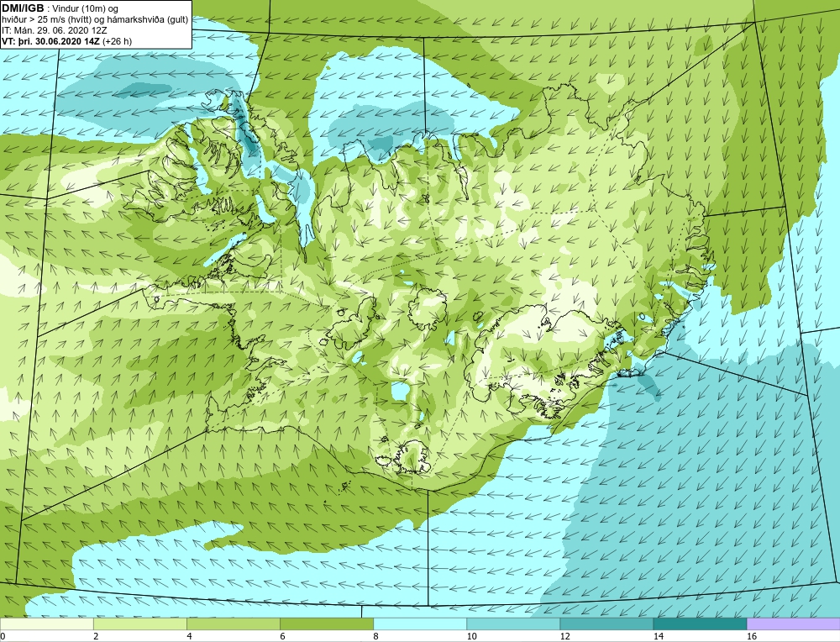Viewport: 840px width, 642px height.
Task: Click the legend scale label "8"
Action: [x=375, y=636]
